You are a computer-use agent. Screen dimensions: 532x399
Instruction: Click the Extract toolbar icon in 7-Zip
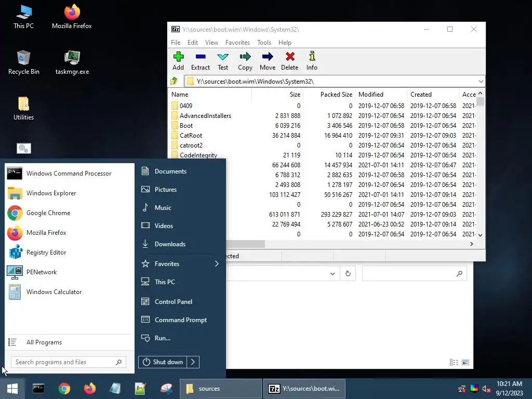coord(201,61)
